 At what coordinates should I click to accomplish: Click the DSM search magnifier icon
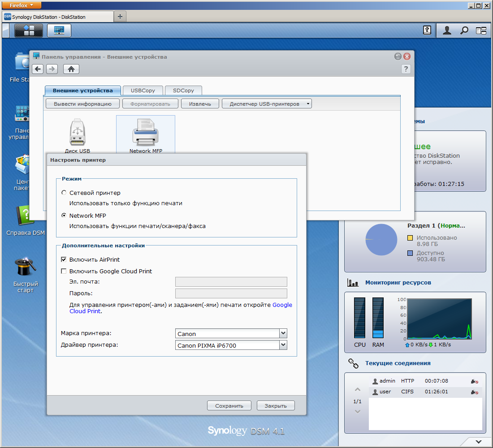pos(464,30)
